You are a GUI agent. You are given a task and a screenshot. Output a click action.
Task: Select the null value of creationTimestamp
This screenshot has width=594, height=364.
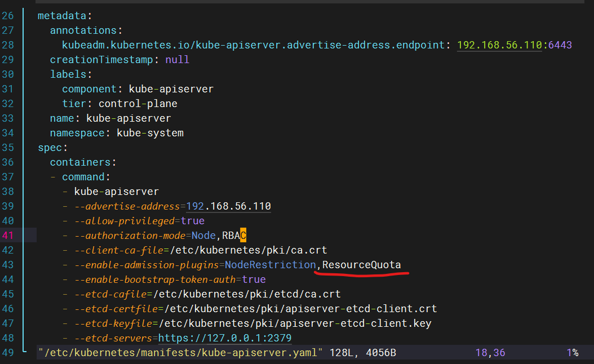click(x=177, y=60)
